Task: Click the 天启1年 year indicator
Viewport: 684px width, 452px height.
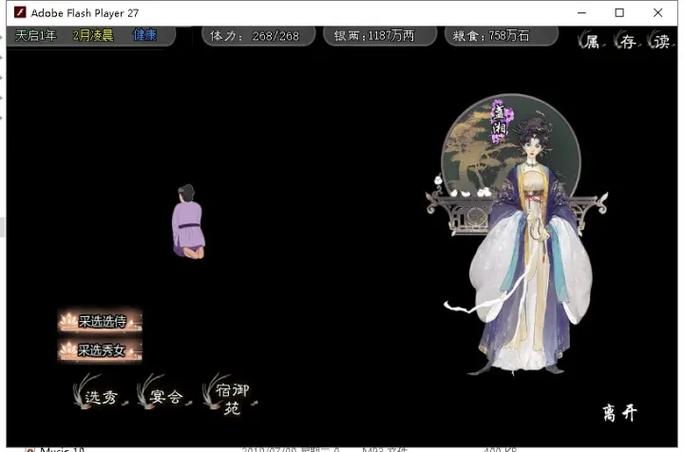Action: [36, 35]
